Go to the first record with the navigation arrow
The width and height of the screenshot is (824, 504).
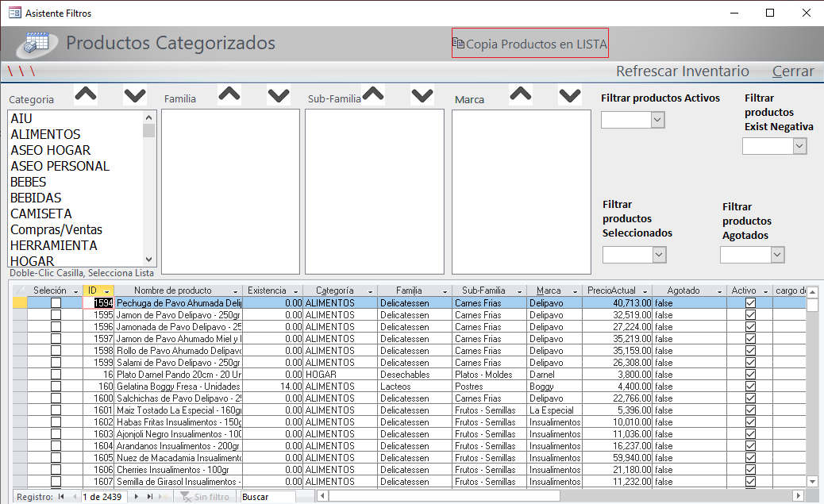tap(61, 497)
